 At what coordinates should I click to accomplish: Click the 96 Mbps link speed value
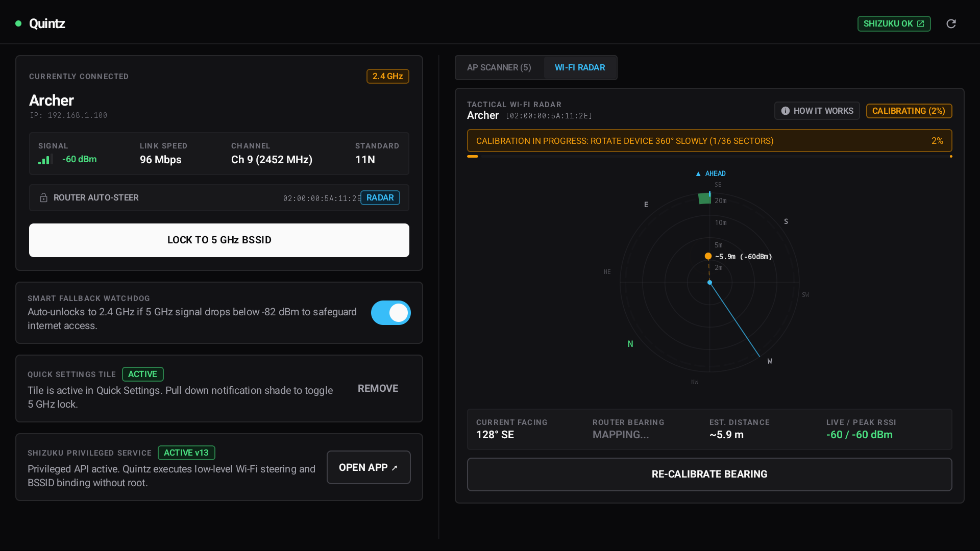pyautogui.click(x=161, y=160)
